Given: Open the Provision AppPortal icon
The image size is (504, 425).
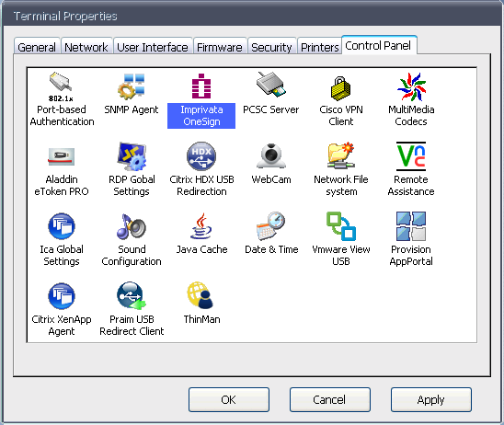Looking at the screenshot, I should pos(411,226).
